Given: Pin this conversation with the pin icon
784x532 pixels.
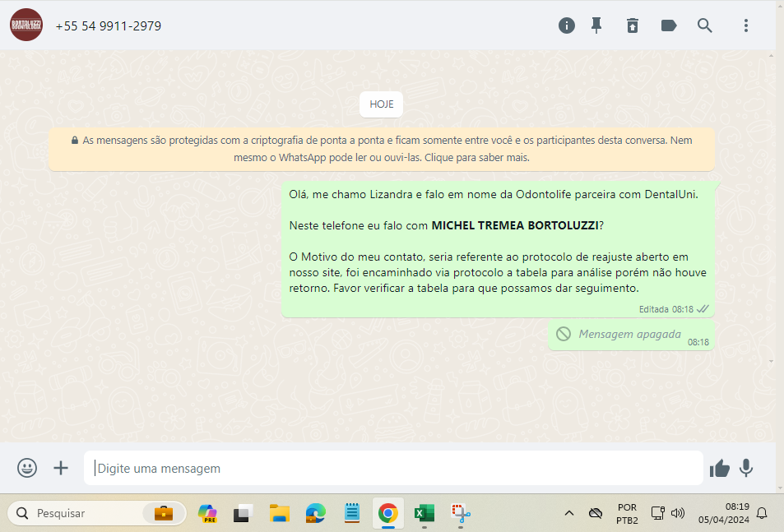Looking at the screenshot, I should (x=596, y=25).
